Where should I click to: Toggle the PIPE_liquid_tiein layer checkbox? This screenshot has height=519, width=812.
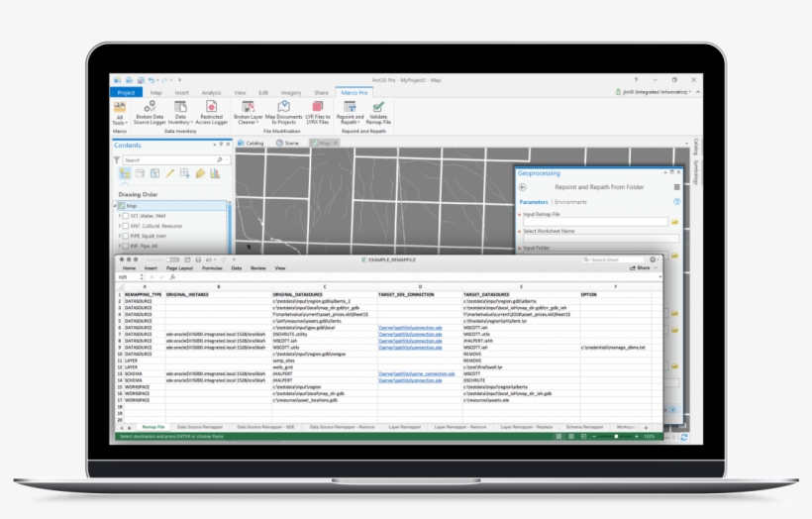(x=126, y=236)
